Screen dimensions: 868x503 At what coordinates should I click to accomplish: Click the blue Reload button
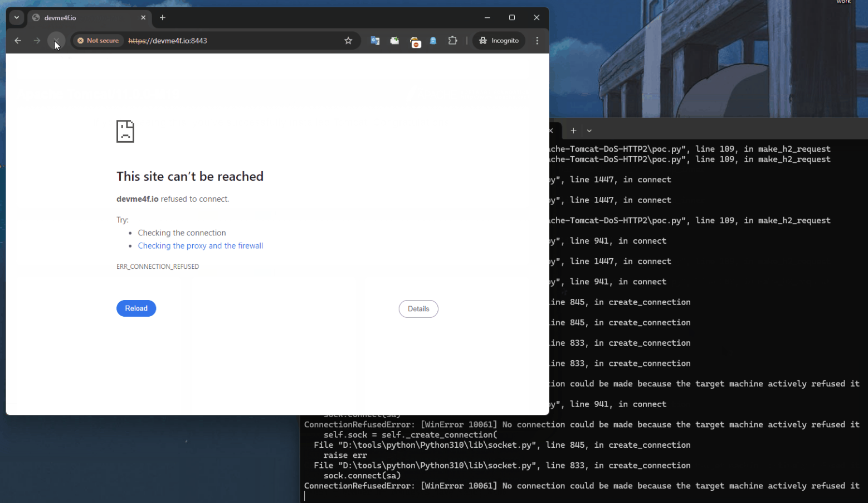[136, 308]
